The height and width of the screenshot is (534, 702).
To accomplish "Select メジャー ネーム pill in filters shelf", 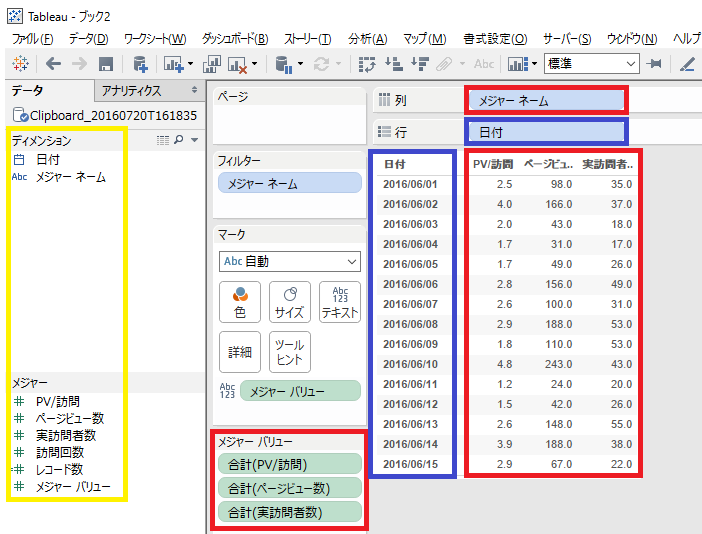I will 290,184.
